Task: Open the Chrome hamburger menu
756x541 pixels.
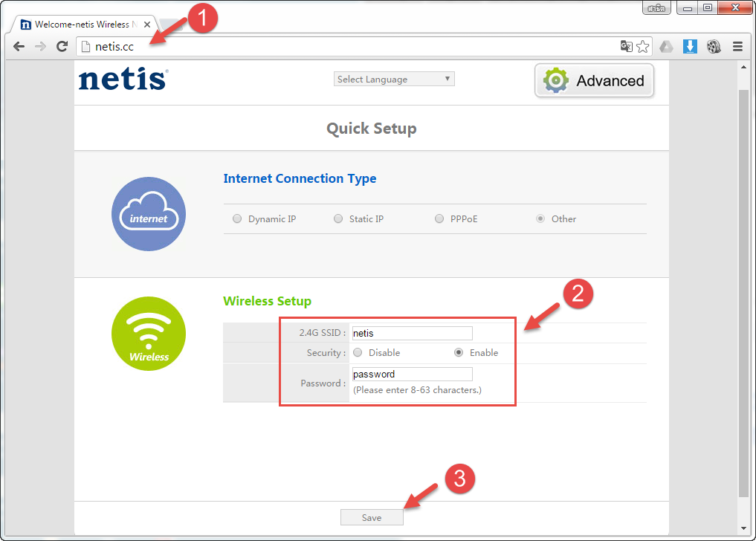Action: click(737, 46)
